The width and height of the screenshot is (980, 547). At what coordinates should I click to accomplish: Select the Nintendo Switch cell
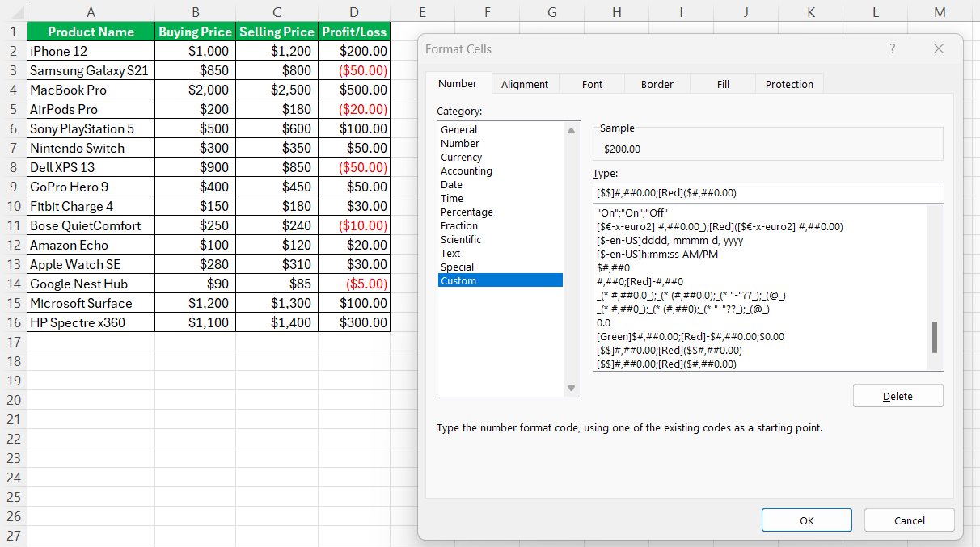coord(91,148)
